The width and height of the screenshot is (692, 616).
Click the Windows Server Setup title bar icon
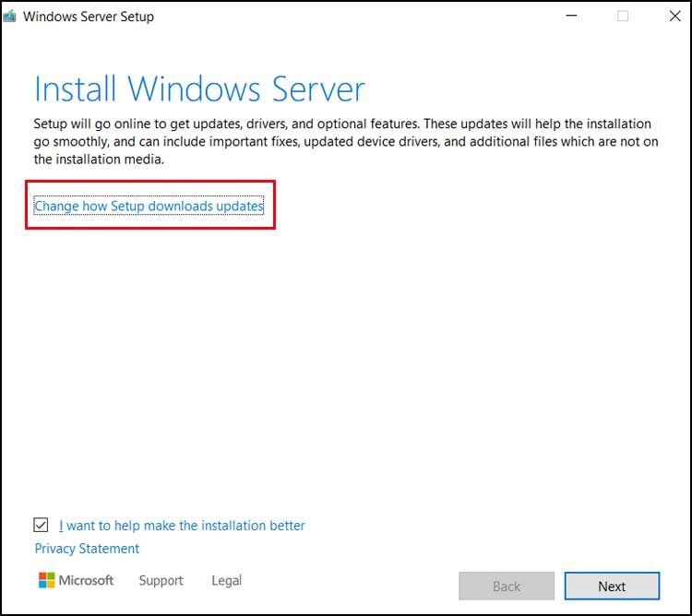[x=11, y=17]
